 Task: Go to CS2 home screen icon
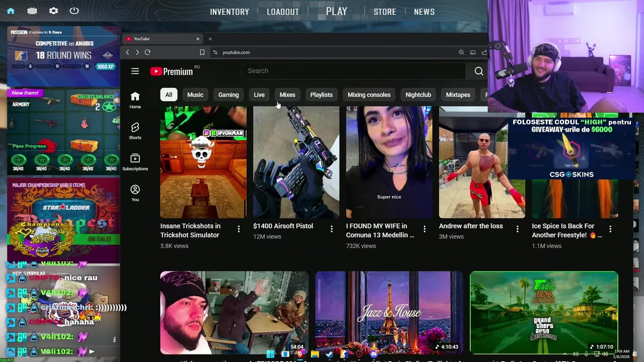click(x=11, y=11)
